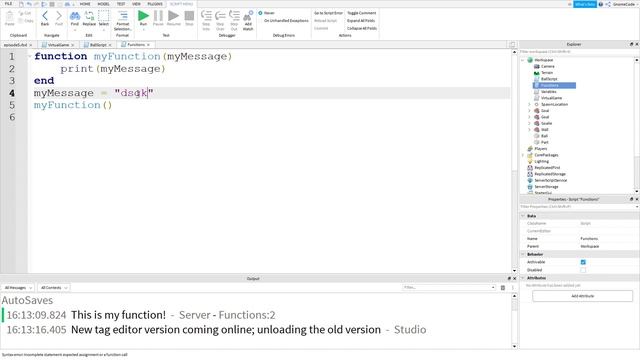Open the FILE menu

(8, 4)
